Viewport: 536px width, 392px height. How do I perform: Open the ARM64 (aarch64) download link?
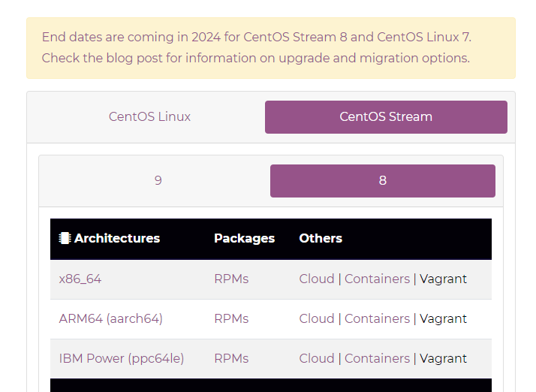[111, 319]
